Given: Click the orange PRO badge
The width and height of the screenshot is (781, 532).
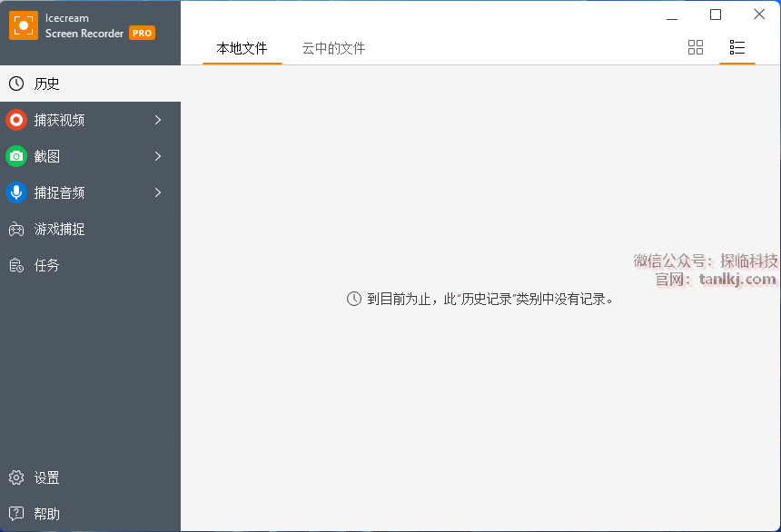Looking at the screenshot, I should pyautogui.click(x=142, y=33).
